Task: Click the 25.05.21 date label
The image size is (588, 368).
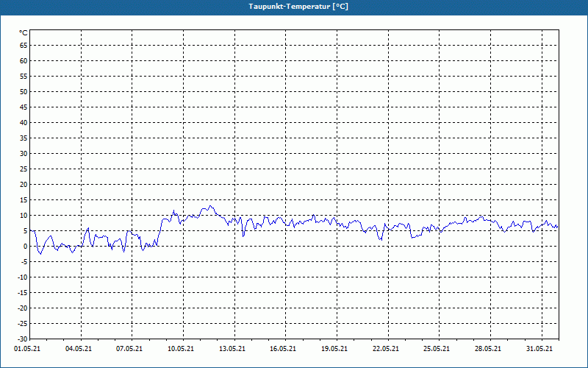Action: 437,349
